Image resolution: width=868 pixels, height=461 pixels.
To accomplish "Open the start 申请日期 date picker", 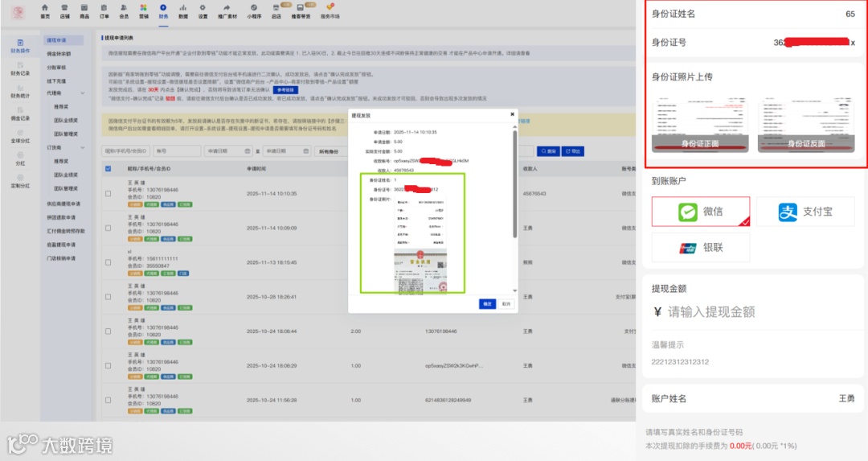I will [x=228, y=151].
